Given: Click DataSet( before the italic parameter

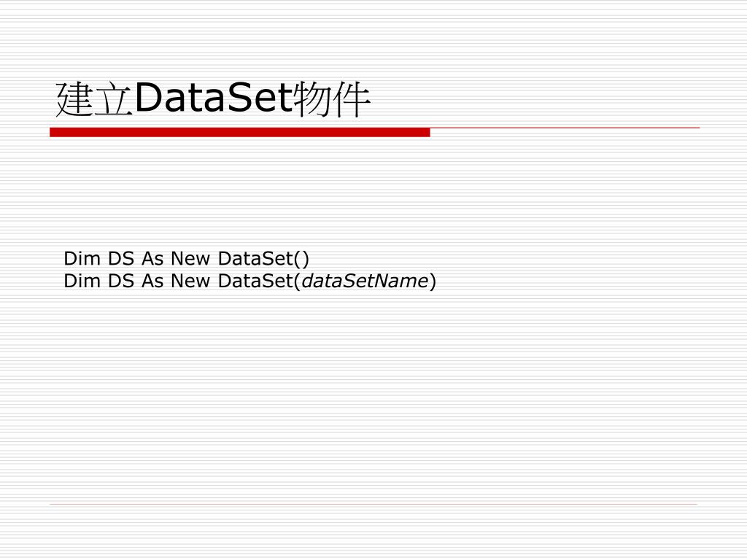Looking at the screenshot, I should tap(259, 281).
